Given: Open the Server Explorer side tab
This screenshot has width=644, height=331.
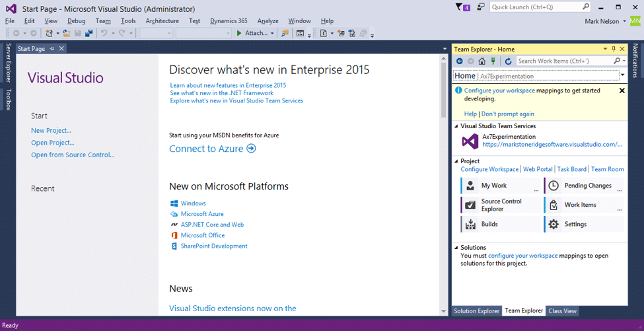Looking at the screenshot, I should tap(8, 63).
